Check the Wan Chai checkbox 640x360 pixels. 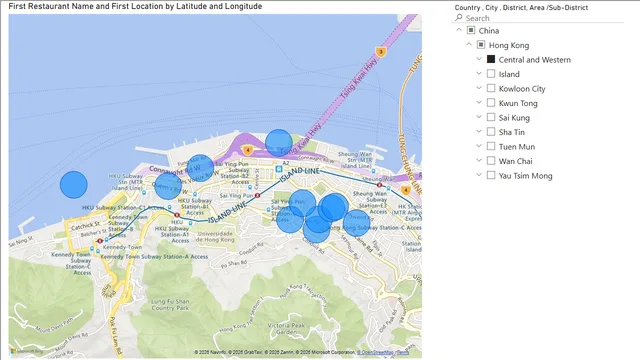point(491,160)
